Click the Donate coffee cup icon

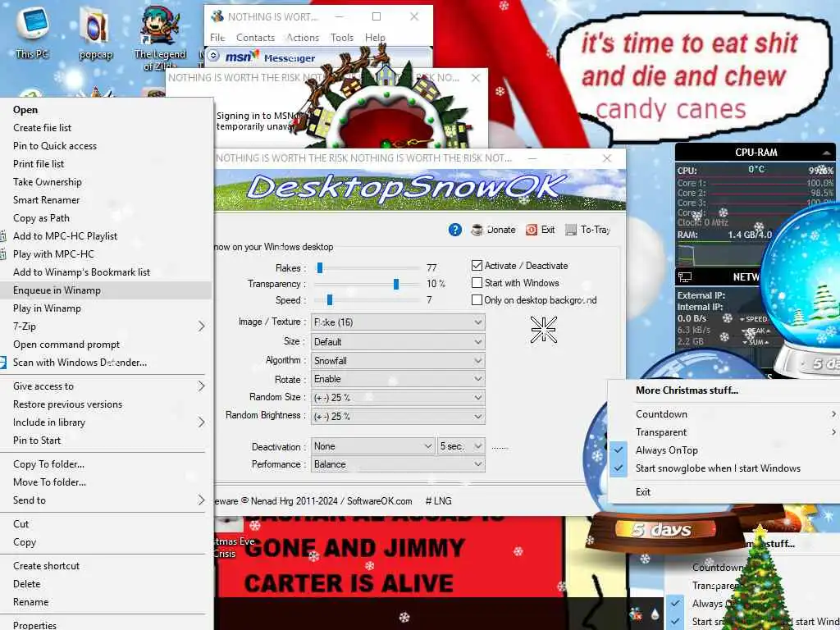pyautogui.click(x=477, y=230)
